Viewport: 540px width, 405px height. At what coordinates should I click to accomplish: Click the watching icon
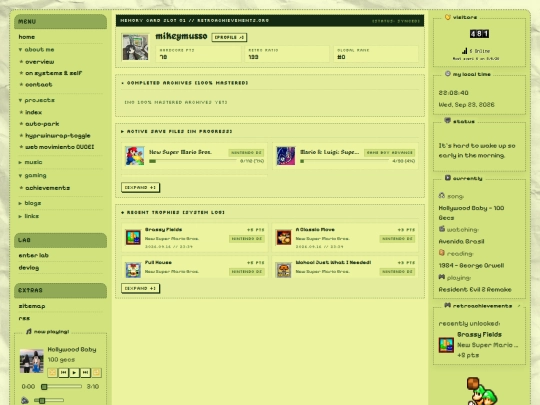pos(442,229)
